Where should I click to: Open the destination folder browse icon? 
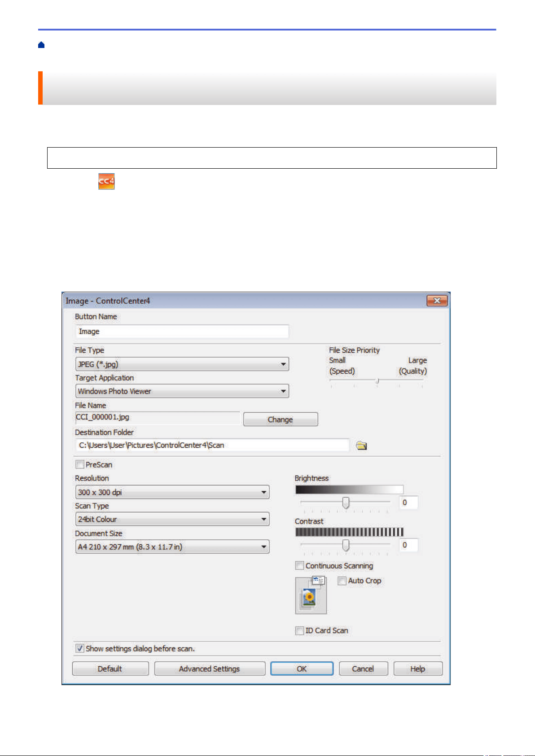click(x=361, y=446)
